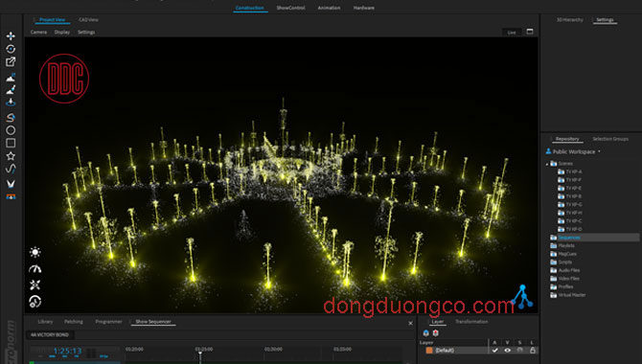Screen dimensions: 642x364
Task: Select the rotate tool icon
Action: tap(11, 49)
